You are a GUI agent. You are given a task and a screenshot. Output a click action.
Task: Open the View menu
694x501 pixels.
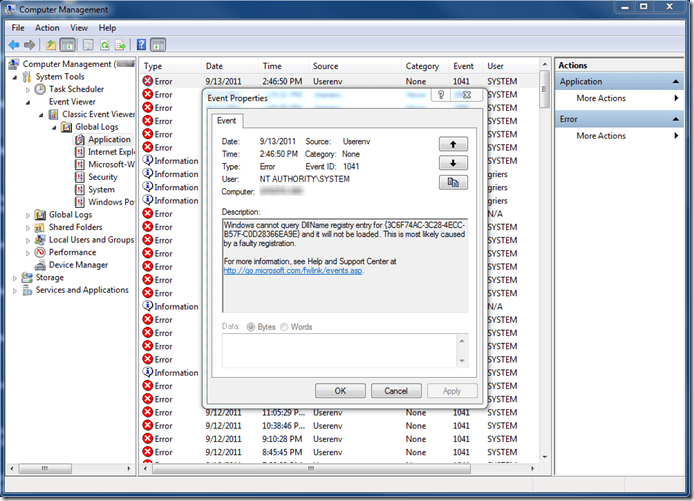[78, 28]
